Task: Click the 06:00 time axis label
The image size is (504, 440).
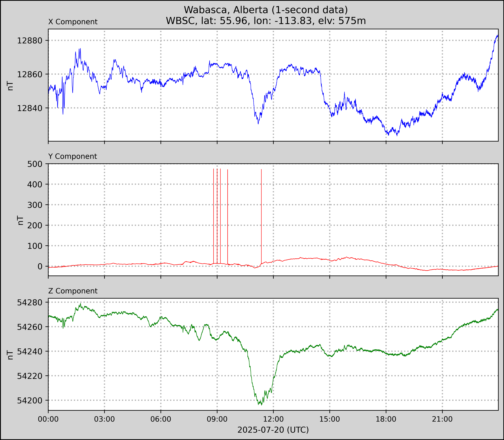Action: (x=161, y=419)
